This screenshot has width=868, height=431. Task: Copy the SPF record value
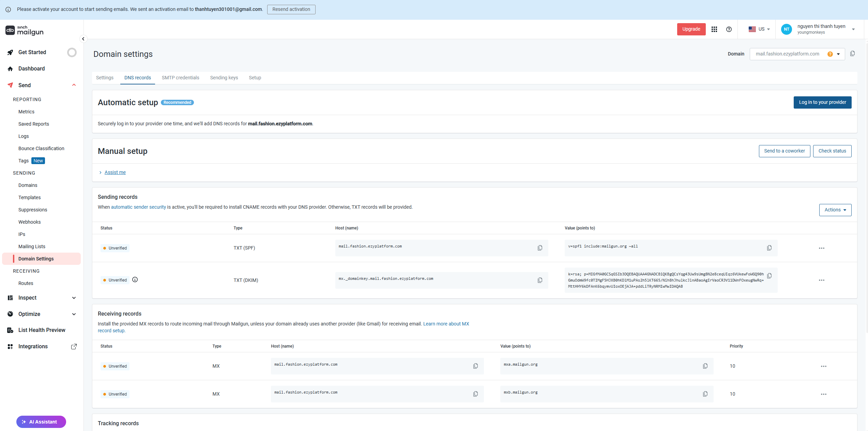(x=769, y=248)
